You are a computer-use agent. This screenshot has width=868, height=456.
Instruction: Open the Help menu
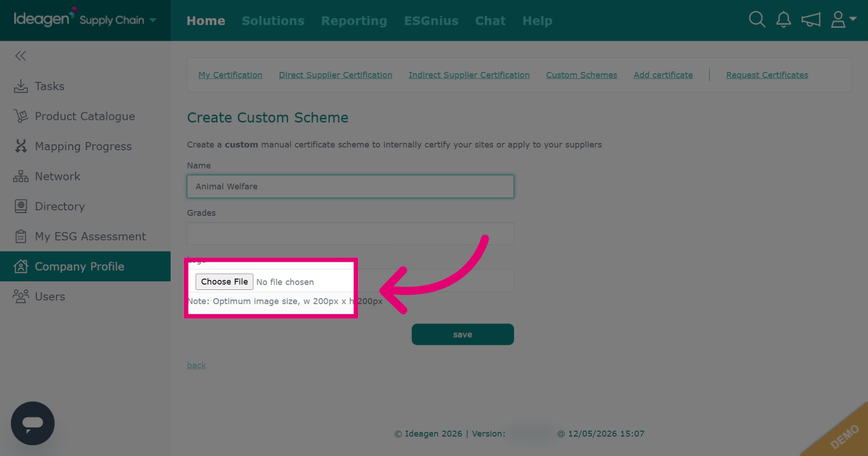(x=537, y=21)
